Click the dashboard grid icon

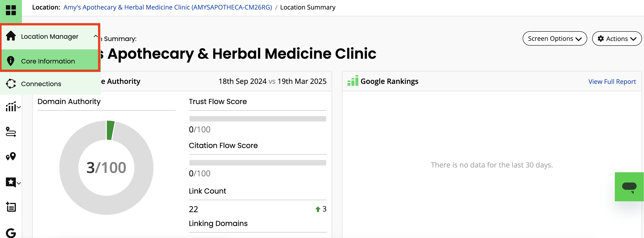click(x=11, y=10)
